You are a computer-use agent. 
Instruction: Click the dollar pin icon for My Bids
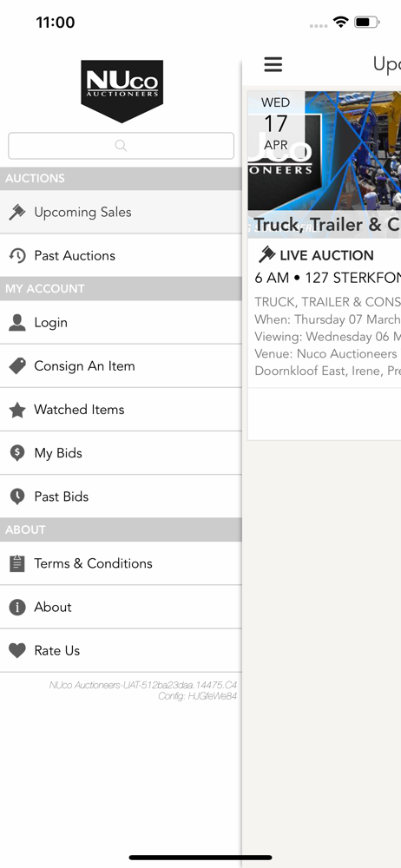click(x=17, y=453)
